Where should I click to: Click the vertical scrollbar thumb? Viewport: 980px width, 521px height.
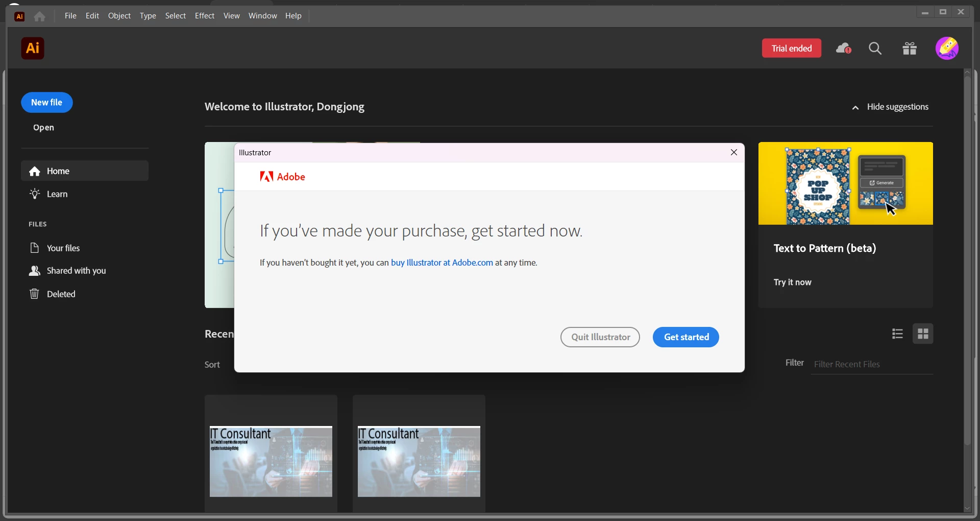pos(968,260)
